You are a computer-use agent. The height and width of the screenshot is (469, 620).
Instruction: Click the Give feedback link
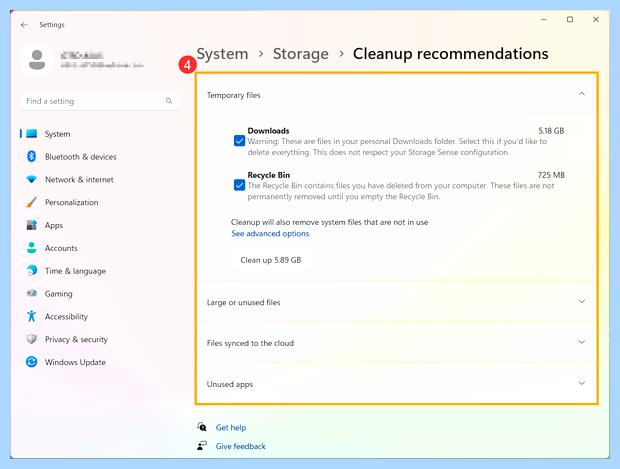pyautogui.click(x=240, y=446)
